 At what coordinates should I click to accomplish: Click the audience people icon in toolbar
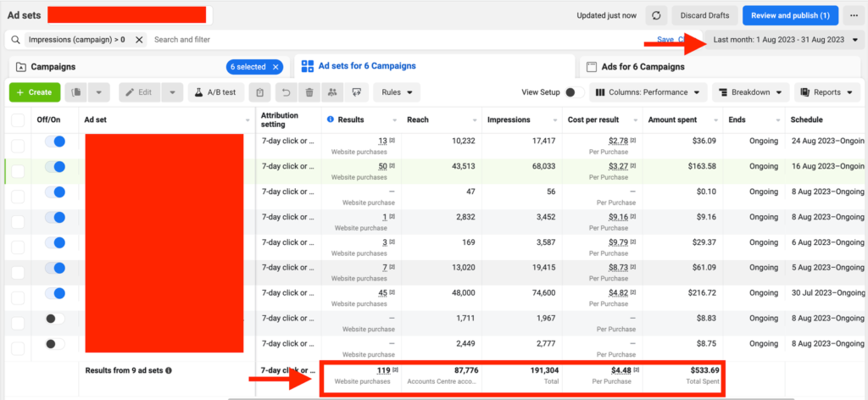332,92
